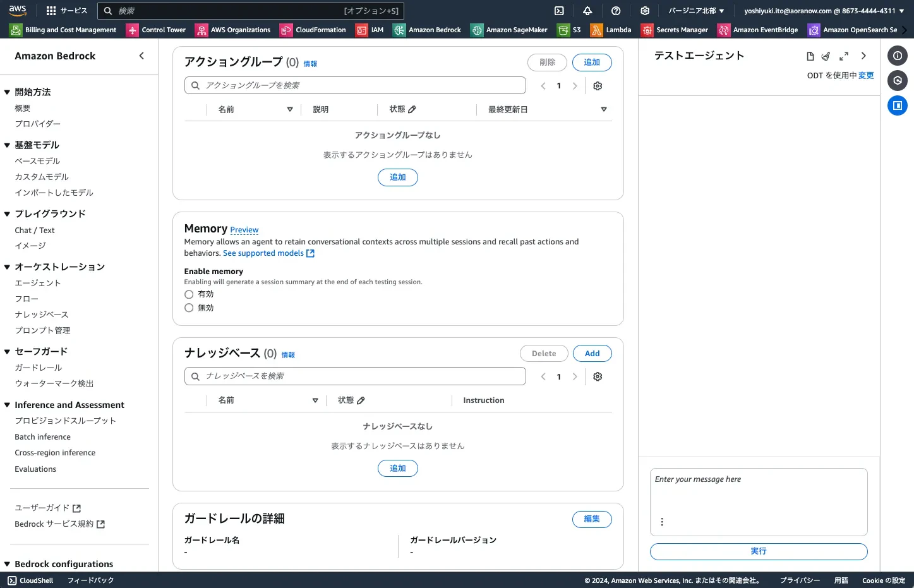The width and height of the screenshot is (914, 588).
Task: Focus the Enter your message here box
Action: (x=759, y=501)
